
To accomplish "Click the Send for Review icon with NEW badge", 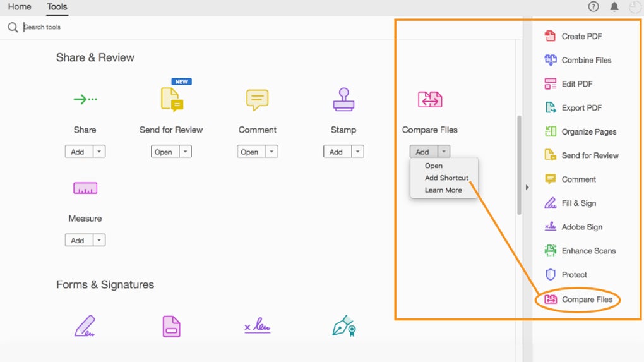I will [171, 100].
